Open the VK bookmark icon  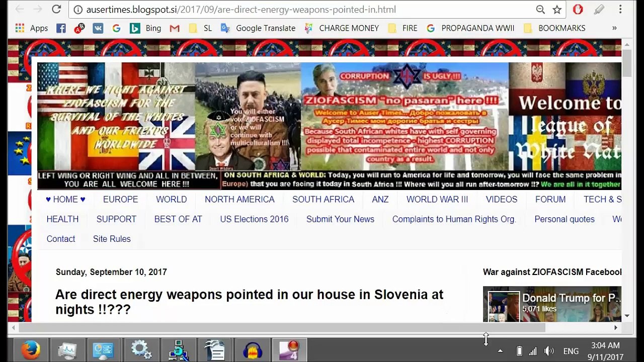[x=98, y=28]
